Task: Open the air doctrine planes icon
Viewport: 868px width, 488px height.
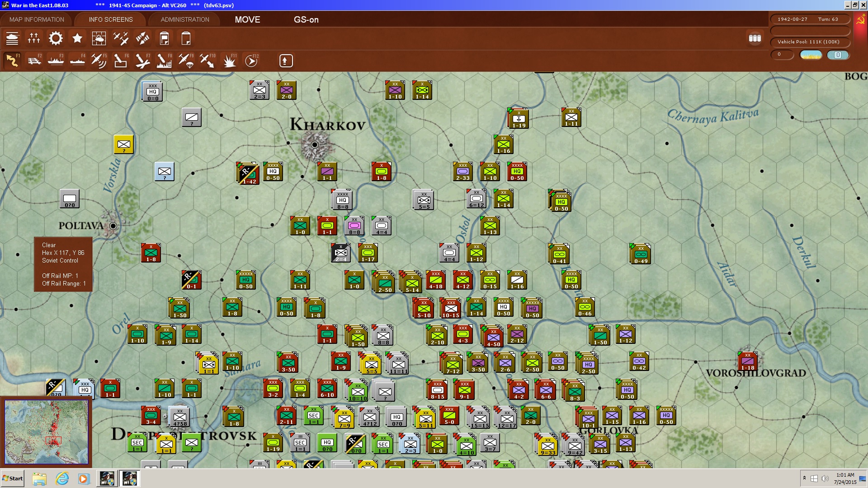Action: pos(121,38)
